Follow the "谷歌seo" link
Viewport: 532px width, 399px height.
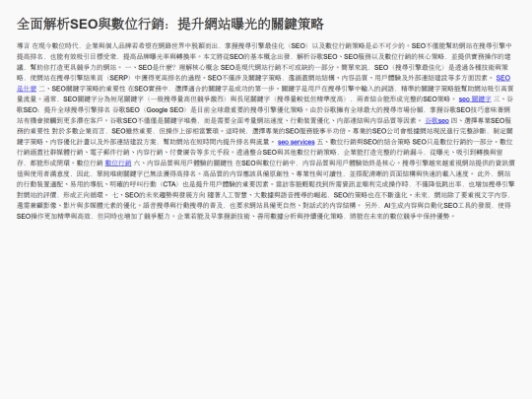click(436, 120)
